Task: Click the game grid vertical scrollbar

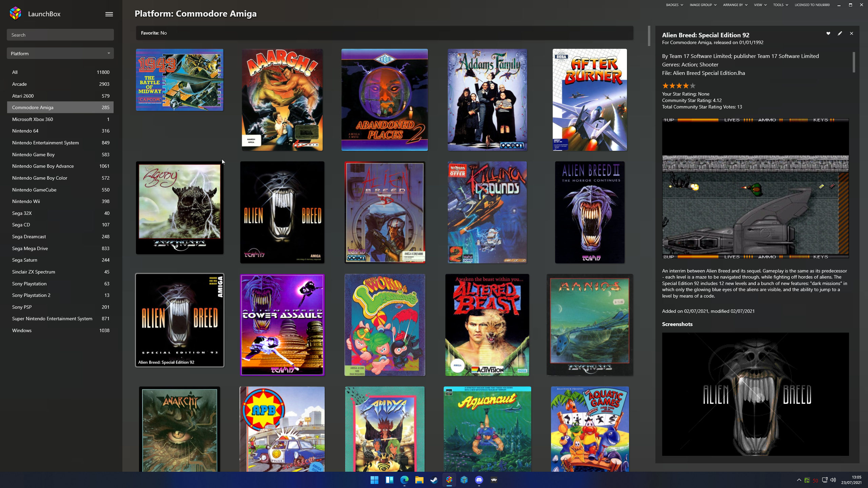Action: [649, 36]
